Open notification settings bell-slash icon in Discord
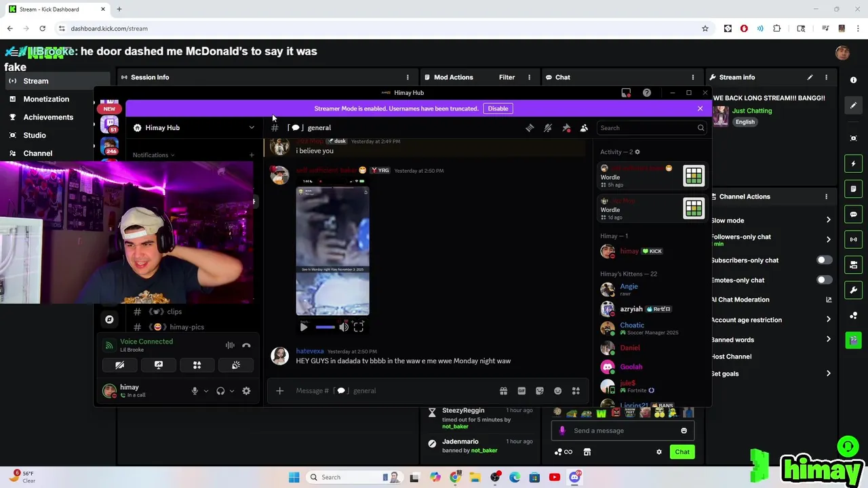 click(x=548, y=127)
